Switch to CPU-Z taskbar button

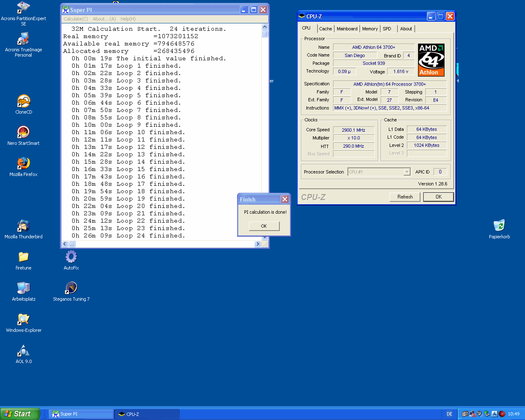click(x=147, y=414)
